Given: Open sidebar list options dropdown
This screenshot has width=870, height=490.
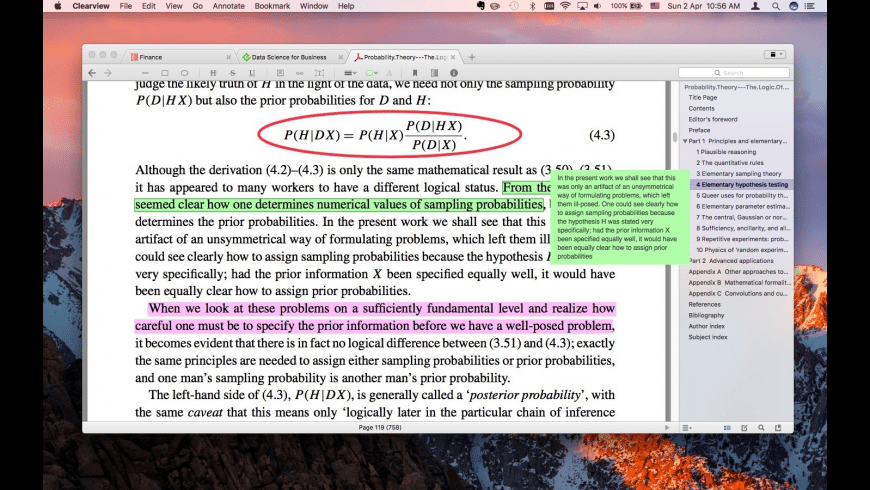Looking at the screenshot, I should coord(687,428).
